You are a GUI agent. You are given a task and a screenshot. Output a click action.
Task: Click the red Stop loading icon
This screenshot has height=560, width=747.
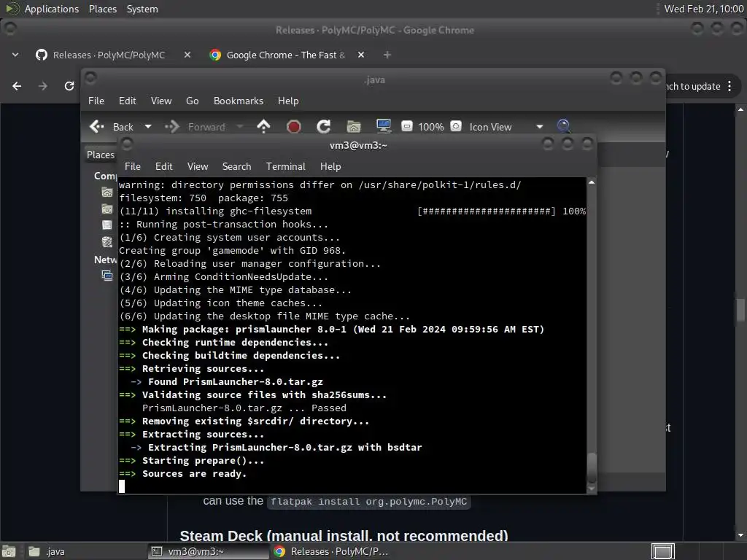(293, 127)
